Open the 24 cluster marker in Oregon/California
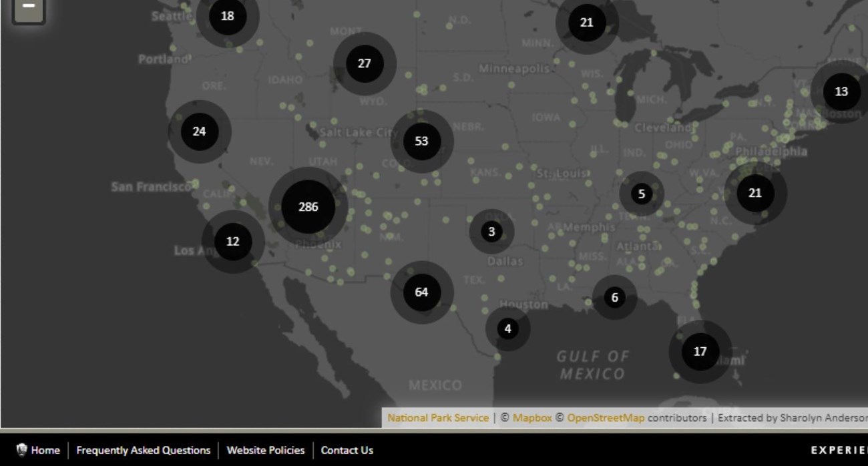 coord(200,132)
